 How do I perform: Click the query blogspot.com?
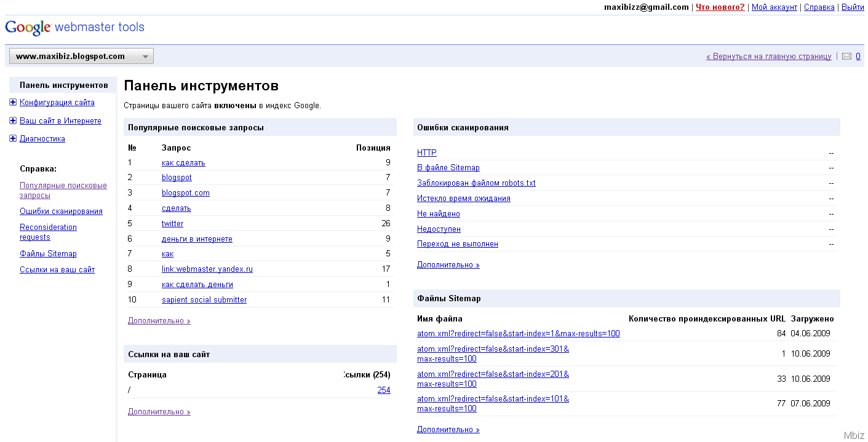point(186,193)
